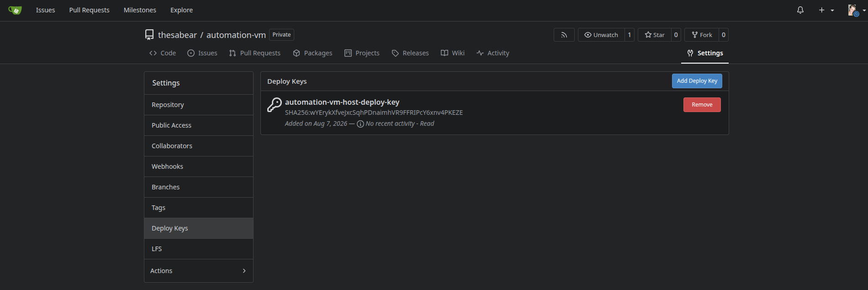The image size is (868, 290).
Task: Open Collaborators settings
Action: click(199, 146)
